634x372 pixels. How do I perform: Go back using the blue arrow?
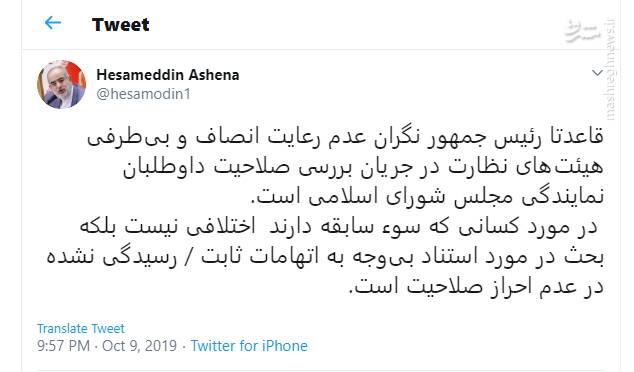(x=53, y=23)
